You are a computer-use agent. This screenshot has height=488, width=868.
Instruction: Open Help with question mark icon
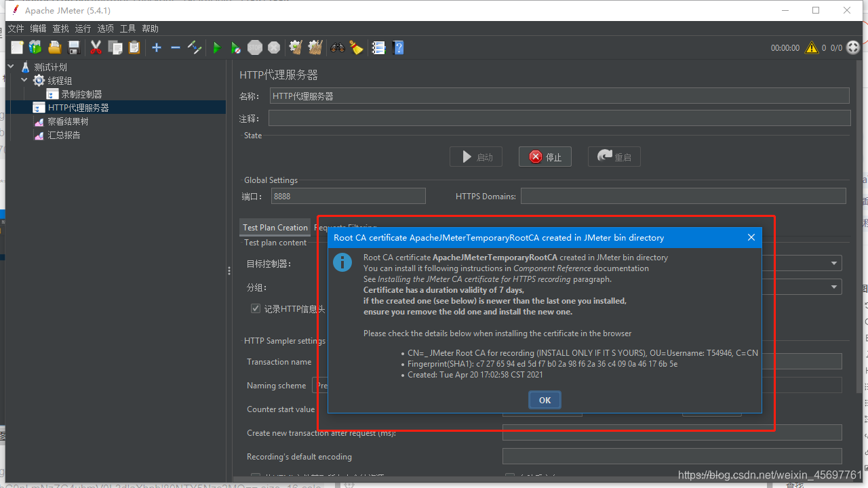tap(399, 47)
